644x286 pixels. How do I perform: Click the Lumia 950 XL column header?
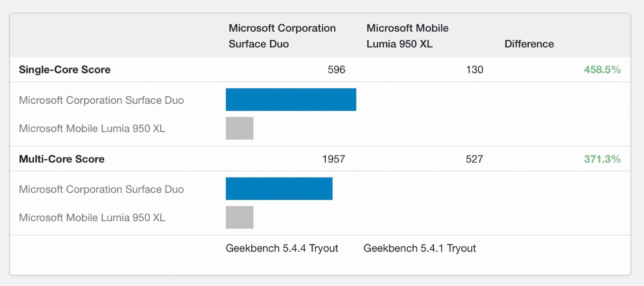pyautogui.click(x=407, y=36)
